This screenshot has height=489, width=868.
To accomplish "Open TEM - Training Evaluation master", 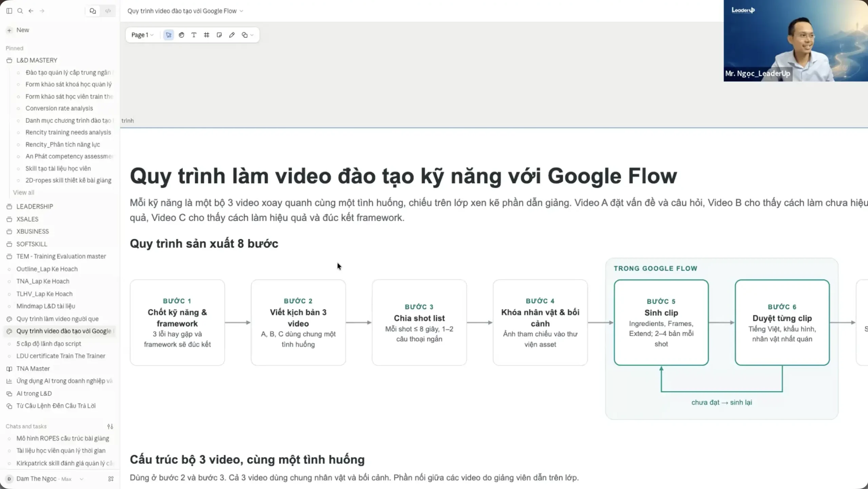I will point(61,256).
